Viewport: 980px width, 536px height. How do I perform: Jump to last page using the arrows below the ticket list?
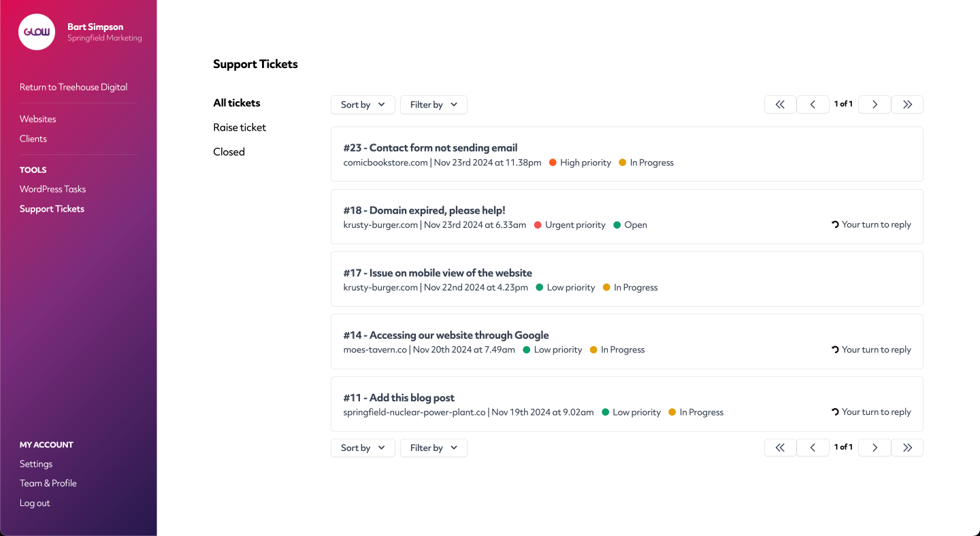click(x=907, y=447)
